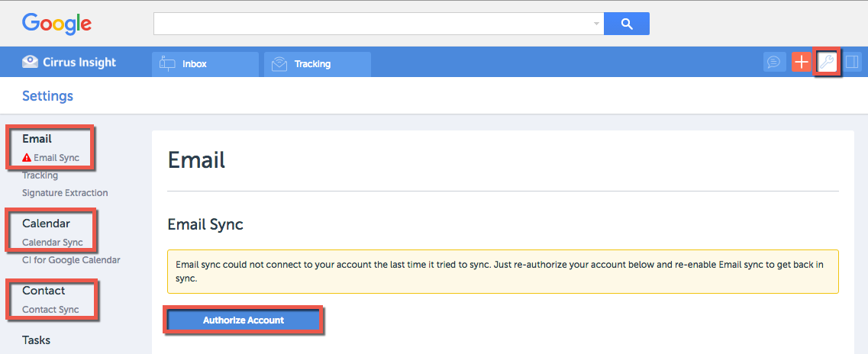Screen dimensions: 868x354
Task: Open CI for Google Calendar settings
Action: point(71,260)
